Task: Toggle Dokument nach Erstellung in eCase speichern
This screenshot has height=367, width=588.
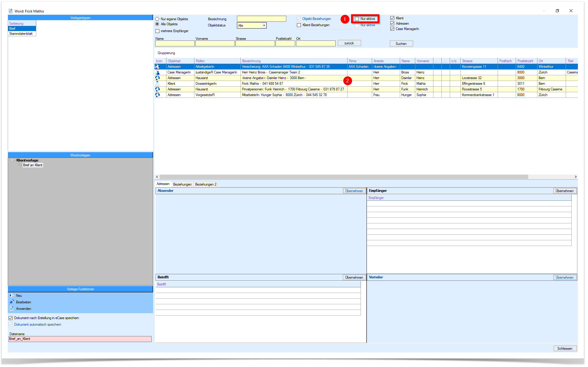Action: 11,318
